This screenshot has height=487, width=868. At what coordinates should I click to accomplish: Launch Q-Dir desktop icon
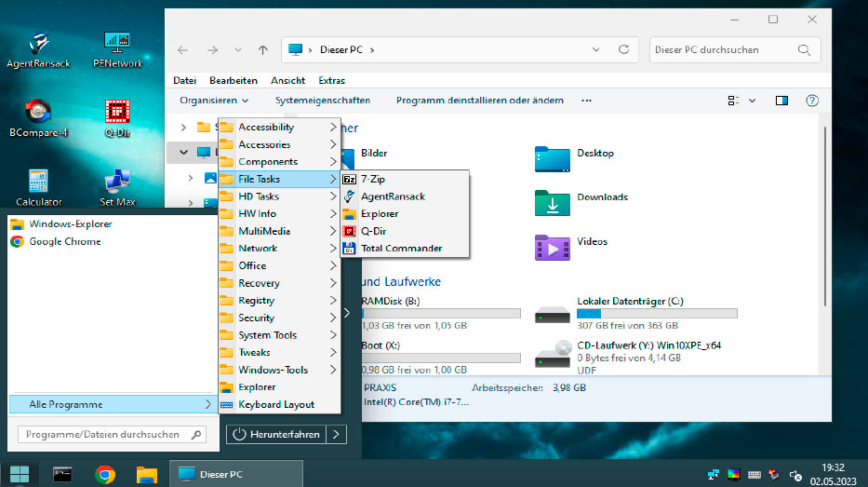(x=117, y=118)
